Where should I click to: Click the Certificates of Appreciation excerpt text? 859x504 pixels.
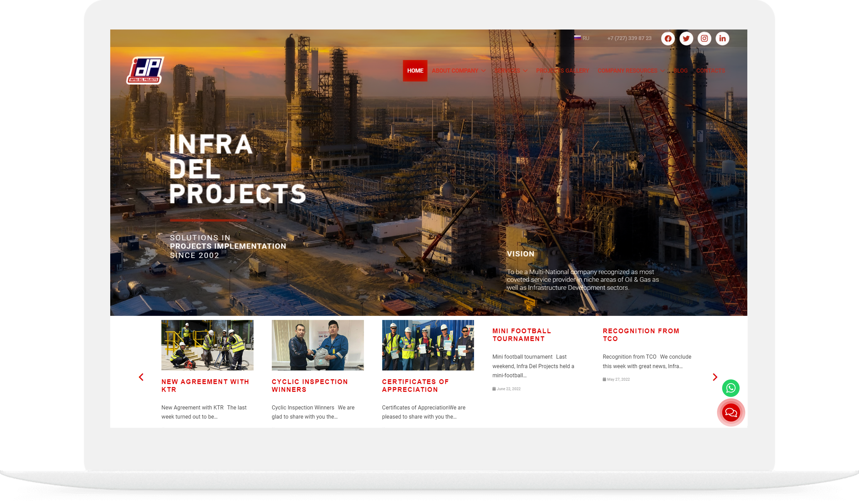click(x=423, y=412)
